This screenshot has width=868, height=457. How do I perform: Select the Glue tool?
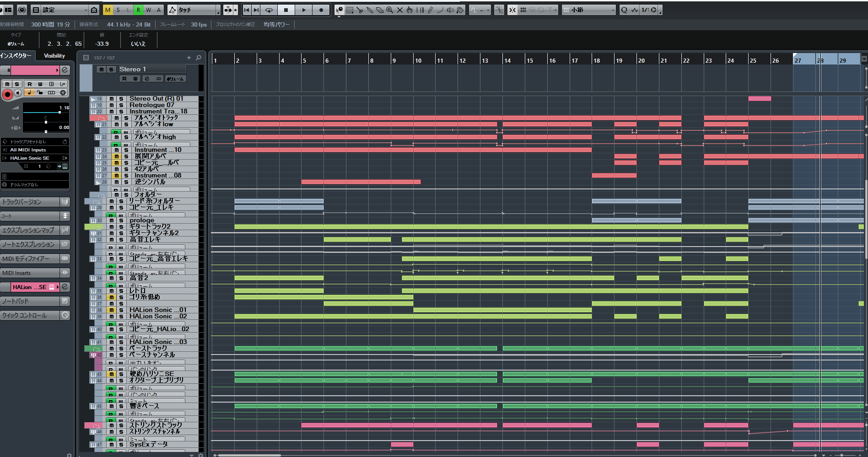pos(370,10)
